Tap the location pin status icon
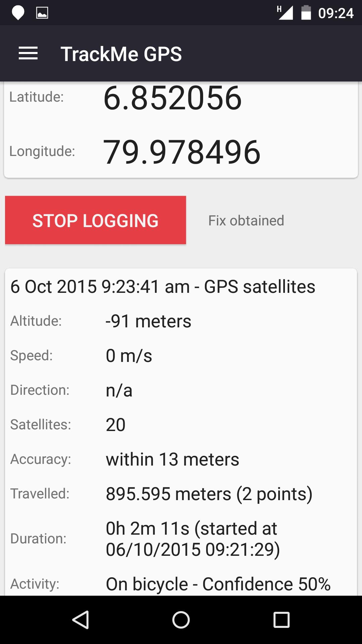The height and width of the screenshot is (644, 362). [x=18, y=13]
